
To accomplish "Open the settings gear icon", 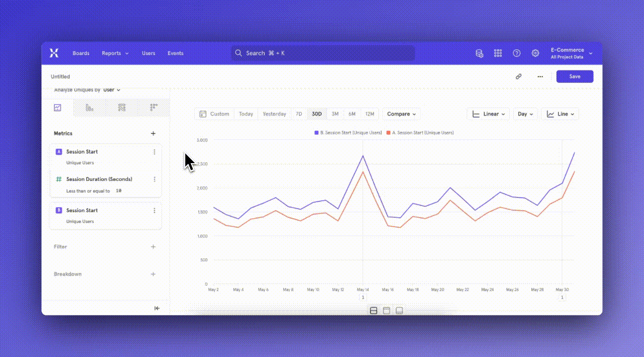I will click(535, 53).
